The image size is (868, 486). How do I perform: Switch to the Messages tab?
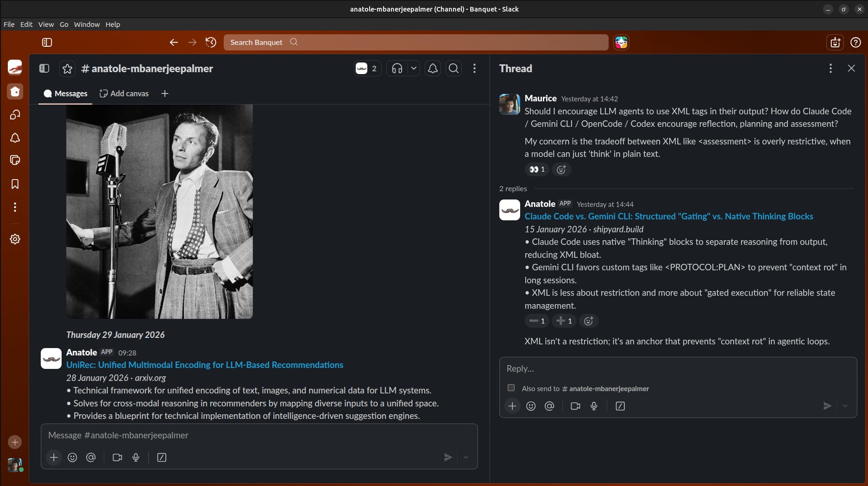pyautogui.click(x=65, y=93)
